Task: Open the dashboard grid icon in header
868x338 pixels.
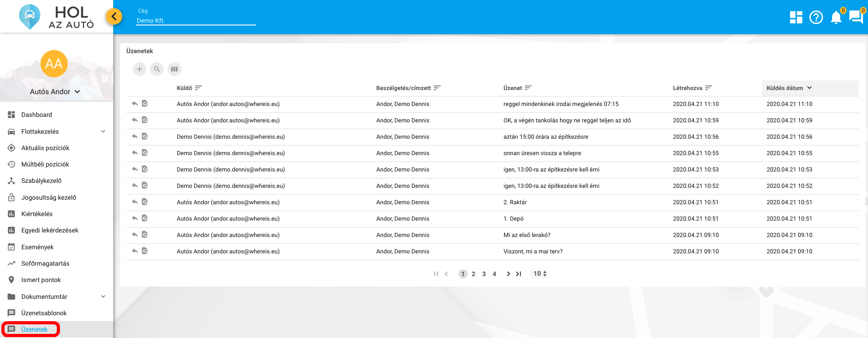Action: point(796,18)
